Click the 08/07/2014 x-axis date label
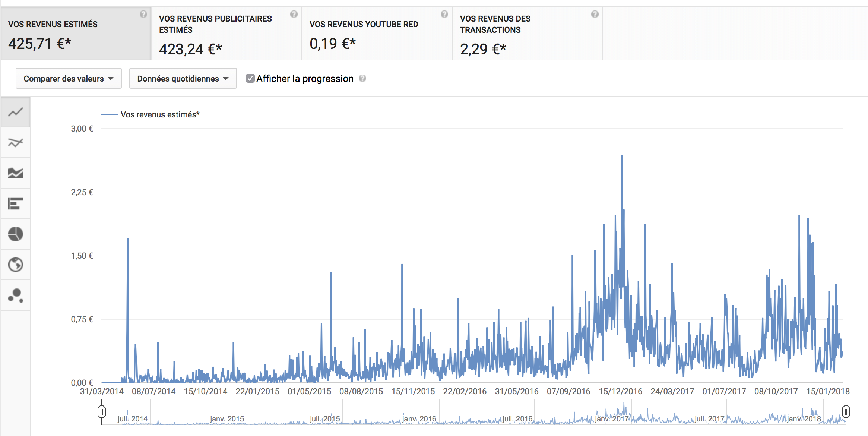The width and height of the screenshot is (868, 436). pyautogui.click(x=153, y=391)
